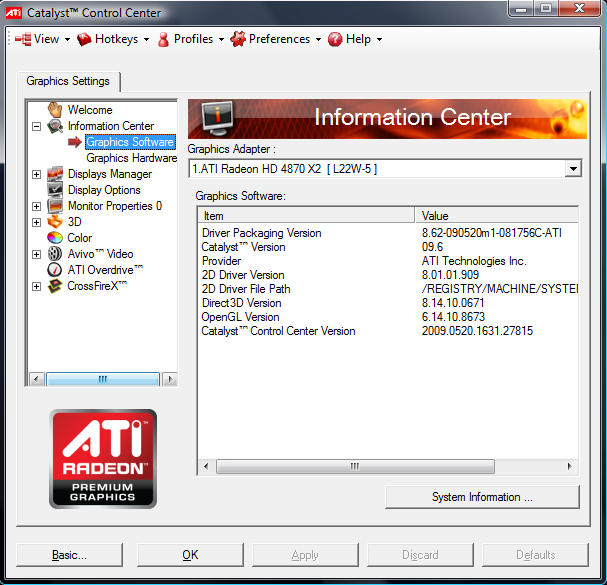Select the OpenGL Version row
Viewport: 607px width, 585px height.
coord(388,317)
